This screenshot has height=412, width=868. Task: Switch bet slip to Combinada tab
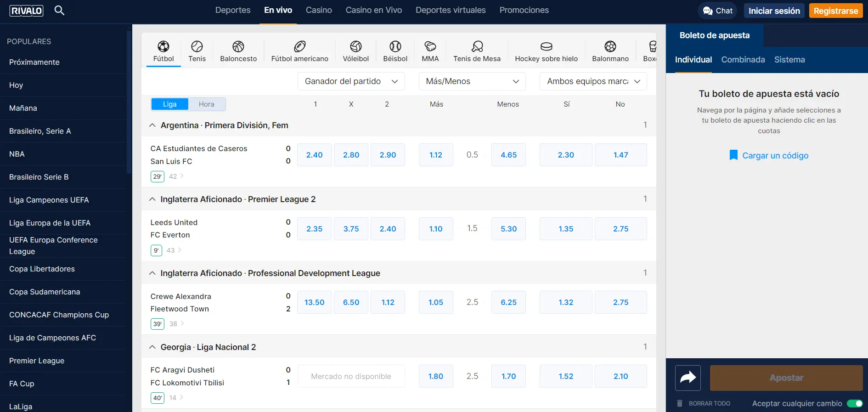click(x=743, y=60)
